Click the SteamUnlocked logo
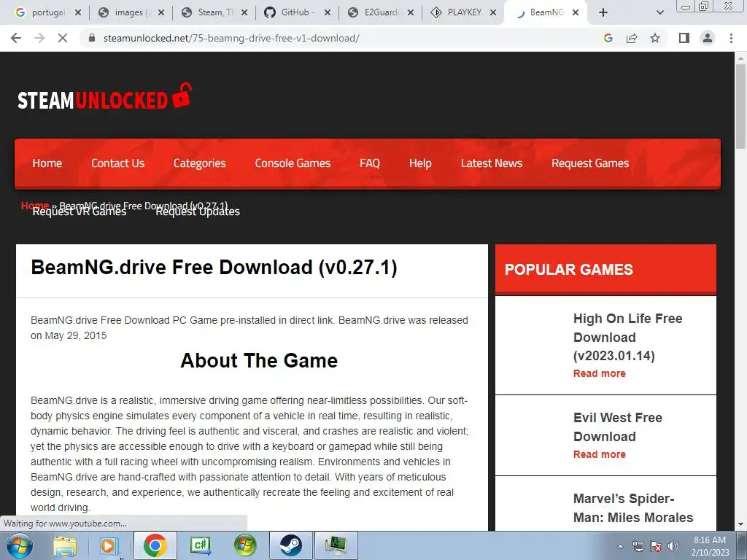This screenshot has width=747, height=560. (x=104, y=97)
